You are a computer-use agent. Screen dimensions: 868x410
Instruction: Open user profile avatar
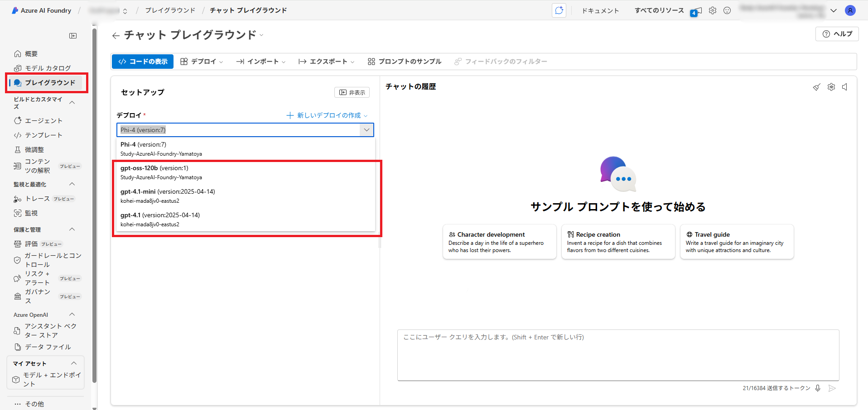(850, 10)
